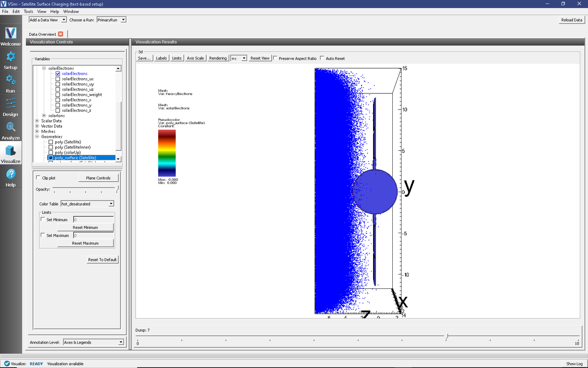Click the Dump timeline slider handle
This screenshot has height=368, width=588.
(x=446, y=337)
